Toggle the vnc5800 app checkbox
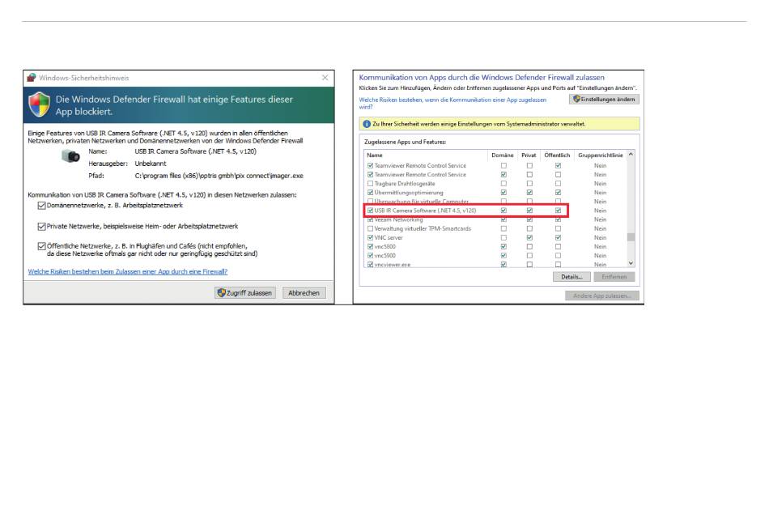 pos(370,246)
